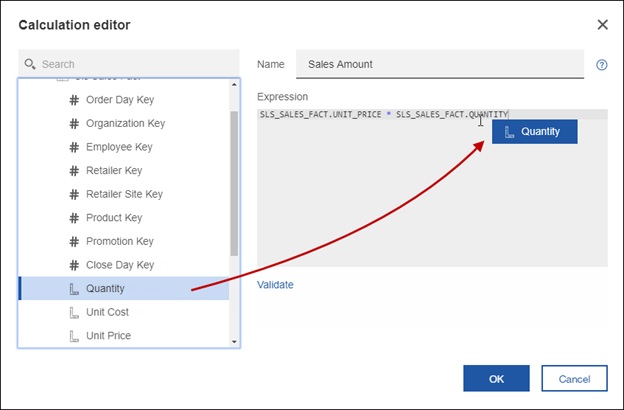The image size is (624, 410).
Task: Click hash icon beside Order Day Key
Action: tap(74, 100)
